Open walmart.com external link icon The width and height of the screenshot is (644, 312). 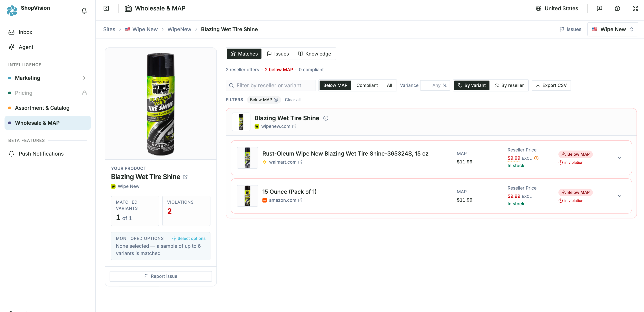coord(300,162)
